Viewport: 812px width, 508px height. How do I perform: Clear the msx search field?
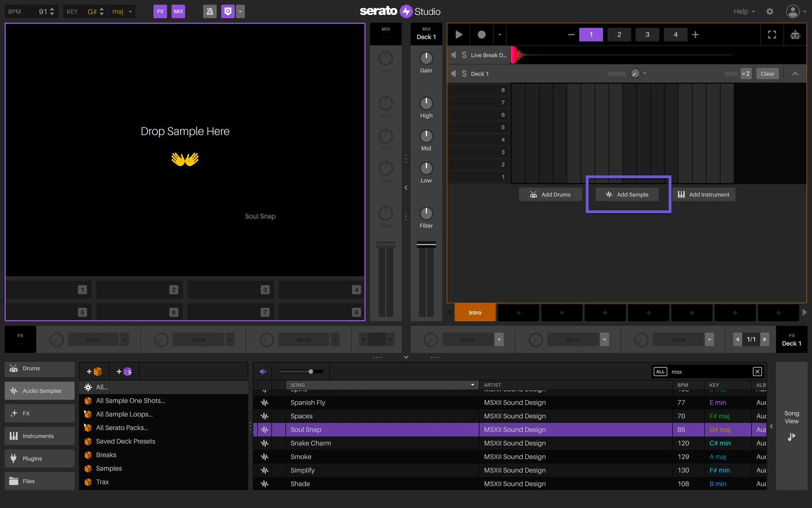757,372
